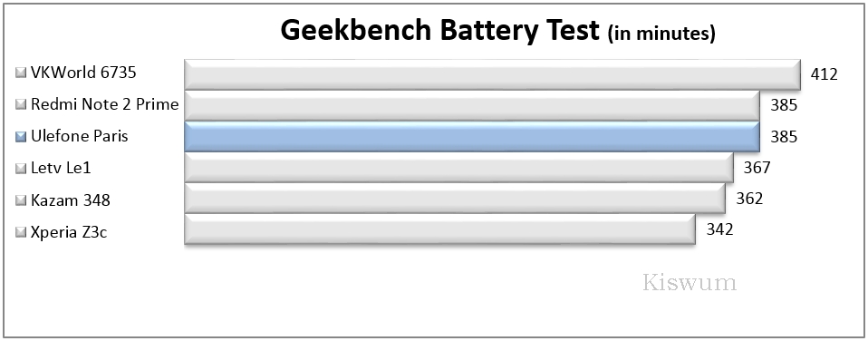Viewport: 868px width, 341px height.
Task: Click the 367 data label
Action: 757,168
